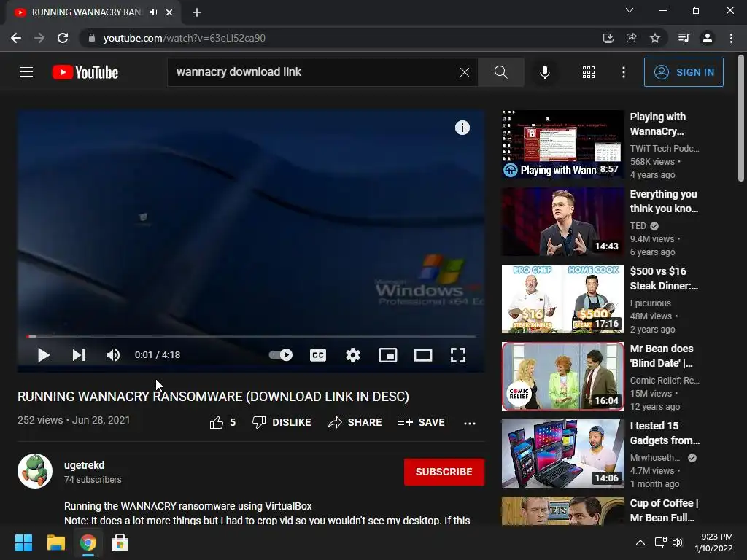Screen dimensions: 747x560
Task: Go back in browser history
Action: pos(16,38)
